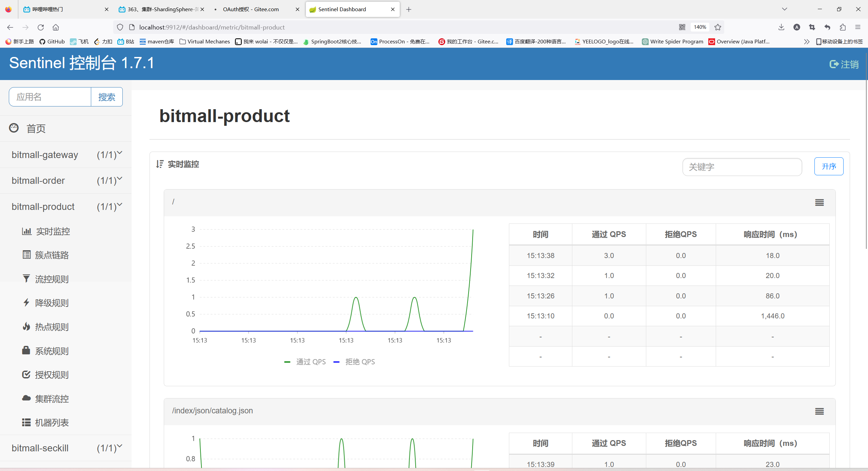Select the 1,446.0 response time cell
Screen dimensions: 868x471
(x=772, y=316)
